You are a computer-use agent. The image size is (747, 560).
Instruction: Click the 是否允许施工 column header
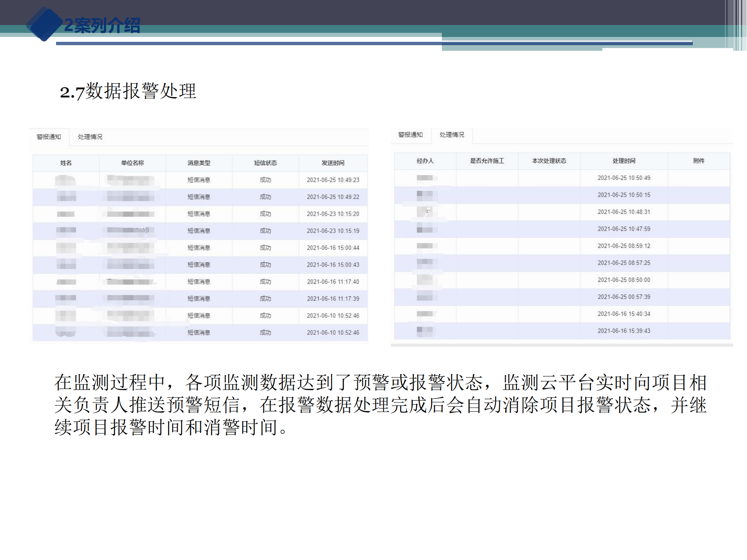(x=487, y=161)
